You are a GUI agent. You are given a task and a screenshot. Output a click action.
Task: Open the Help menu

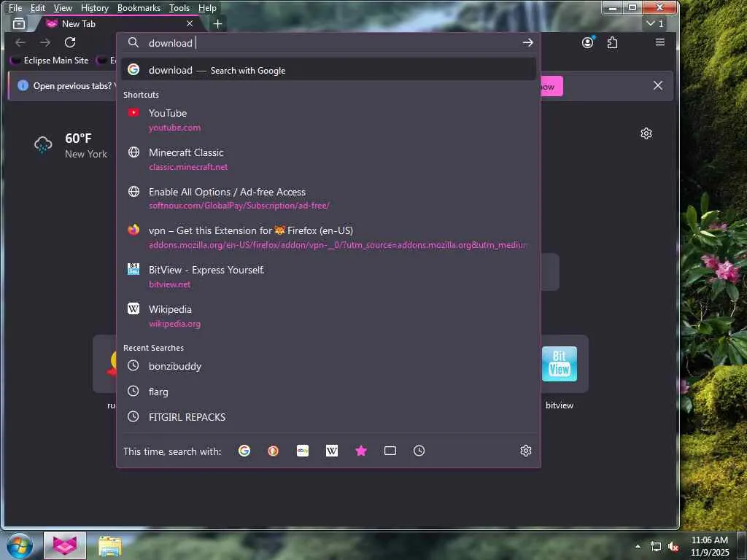[207, 7]
